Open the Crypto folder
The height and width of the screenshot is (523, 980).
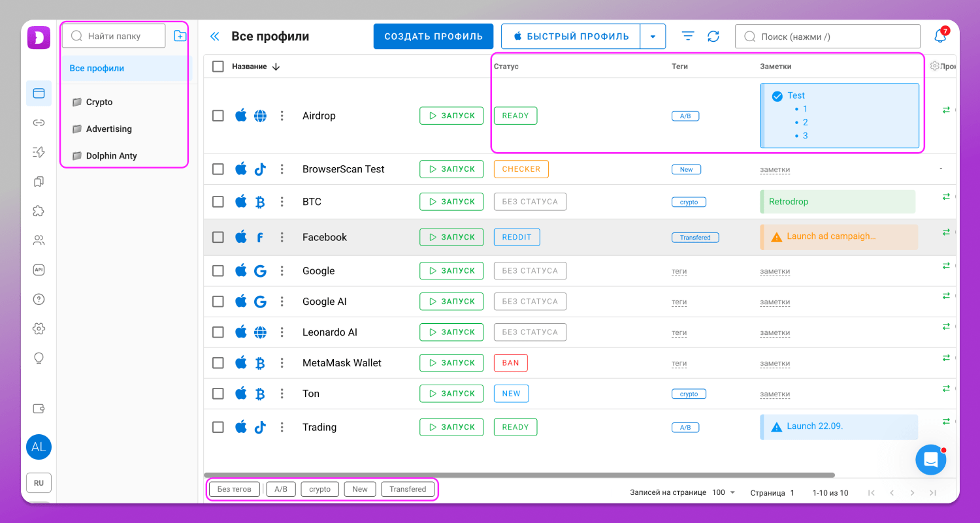coord(99,102)
